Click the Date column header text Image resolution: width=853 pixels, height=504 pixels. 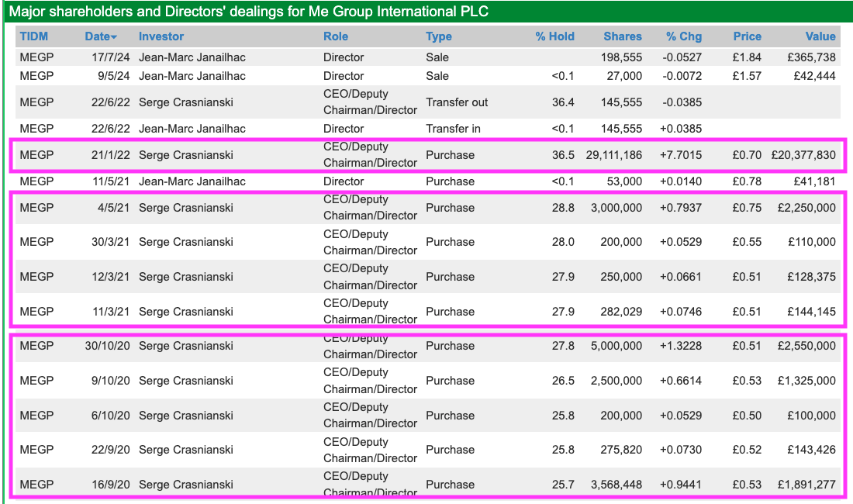(98, 36)
